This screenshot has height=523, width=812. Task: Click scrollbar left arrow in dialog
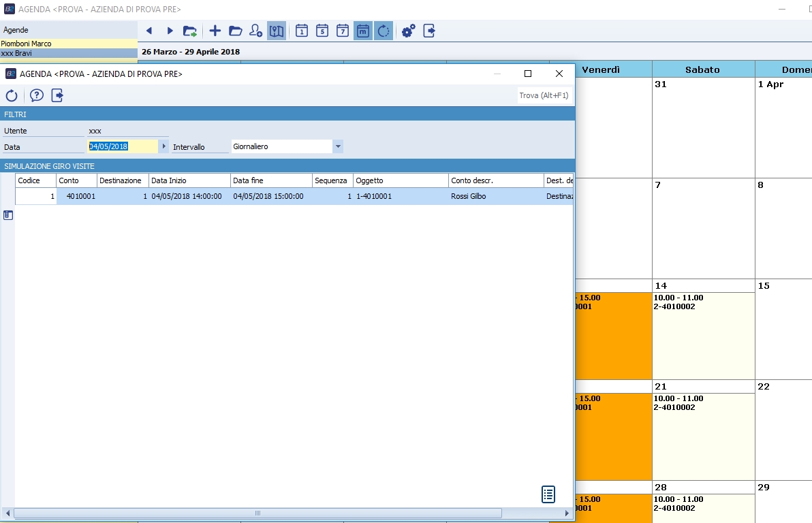(x=7, y=513)
